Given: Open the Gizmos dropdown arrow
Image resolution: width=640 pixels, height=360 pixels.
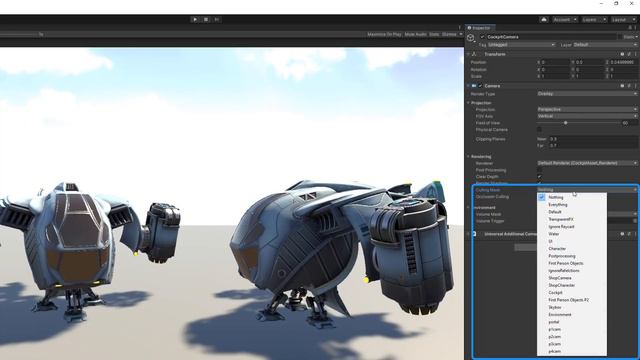Looking at the screenshot, I should [x=461, y=34].
